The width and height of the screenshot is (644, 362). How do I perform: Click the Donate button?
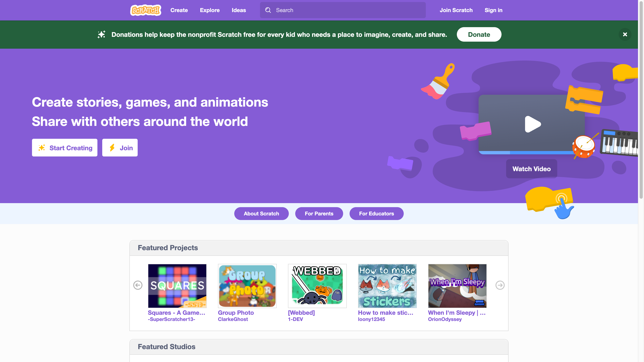479,34
